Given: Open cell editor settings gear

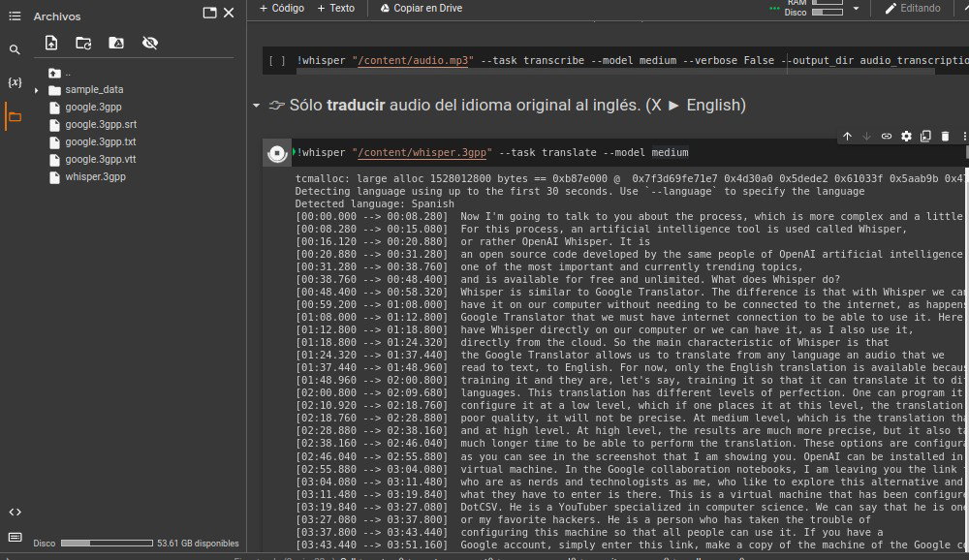Looking at the screenshot, I should pyautogui.click(x=906, y=136).
